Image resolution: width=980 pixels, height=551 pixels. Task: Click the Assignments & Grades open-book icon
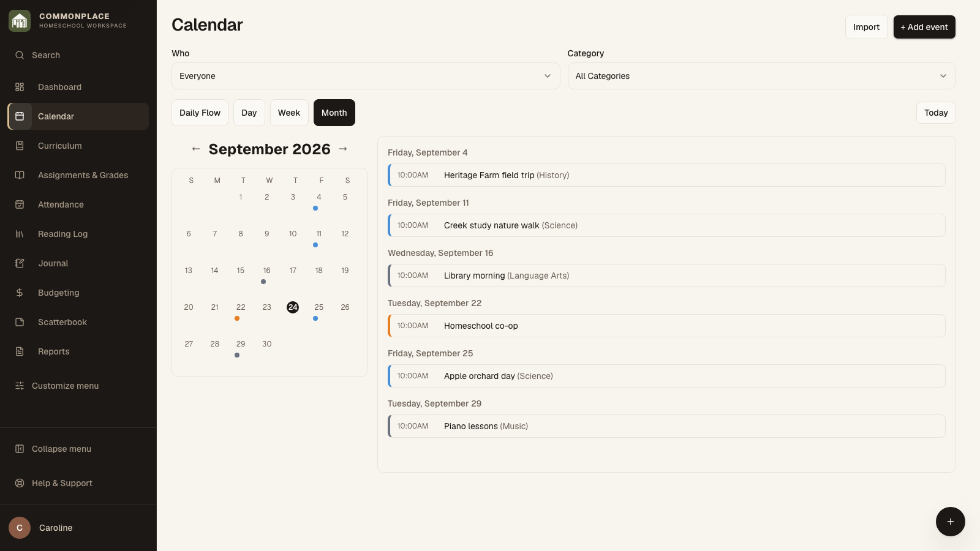pos(20,175)
